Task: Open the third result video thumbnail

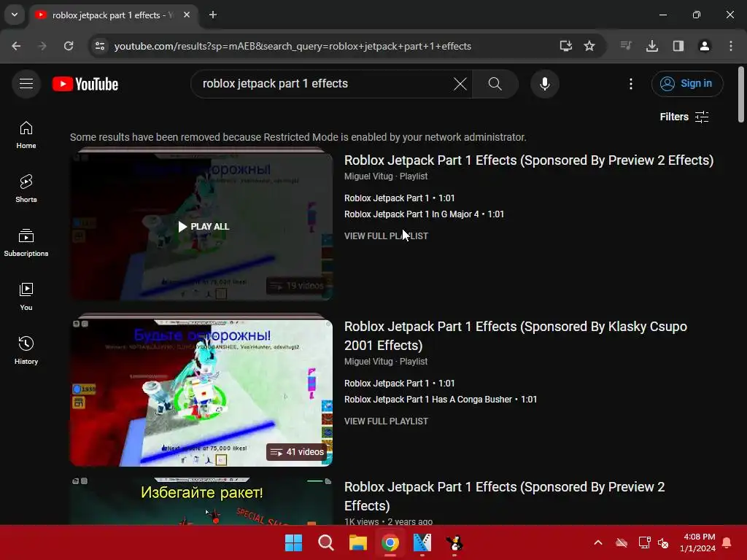Action: tap(201, 501)
